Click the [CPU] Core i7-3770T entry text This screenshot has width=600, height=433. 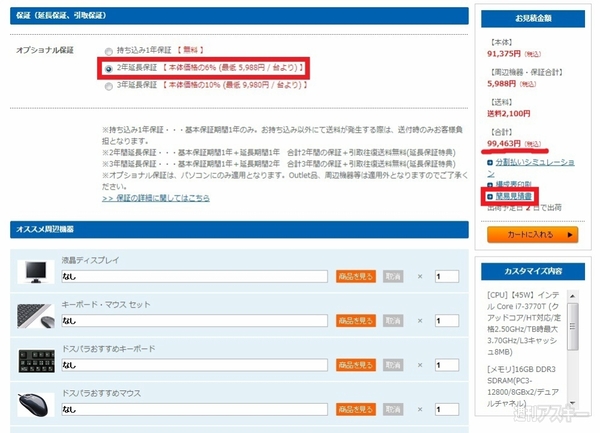coord(524,323)
